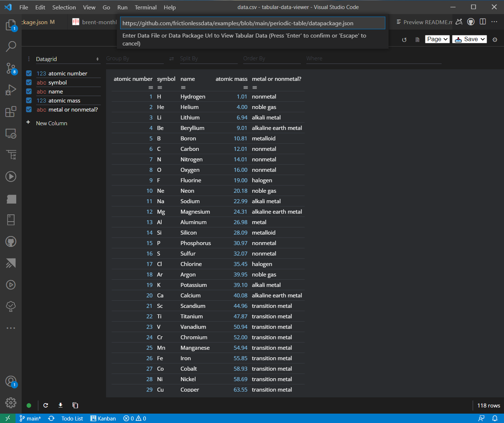504x423 pixels.
Task: Open the Edit menu
Action: coord(40,7)
